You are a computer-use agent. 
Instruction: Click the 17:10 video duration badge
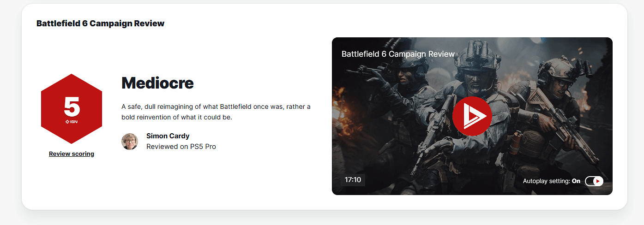tap(353, 180)
